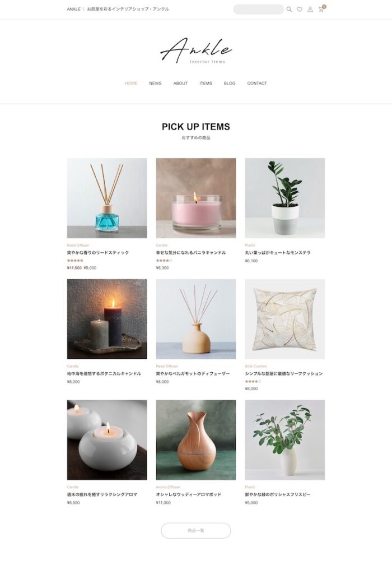The width and height of the screenshot is (392, 574).
Task: Open the BLOG menu link
Action: pos(230,84)
